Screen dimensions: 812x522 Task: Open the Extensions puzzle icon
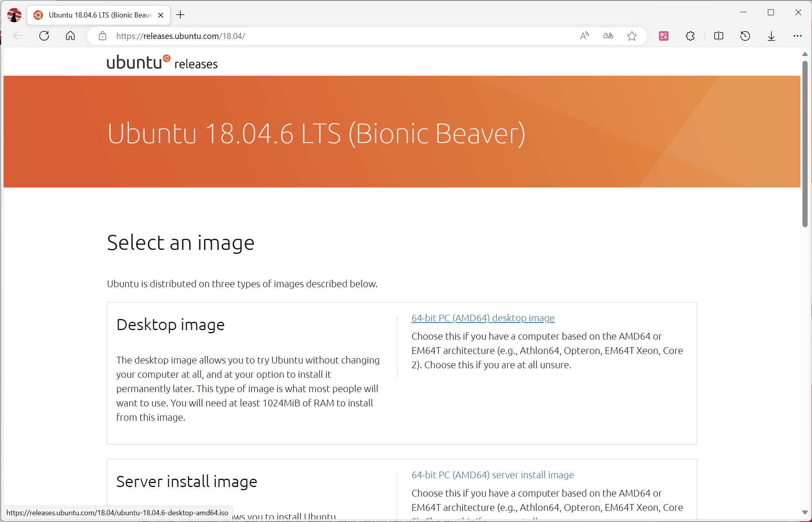click(690, 36)
